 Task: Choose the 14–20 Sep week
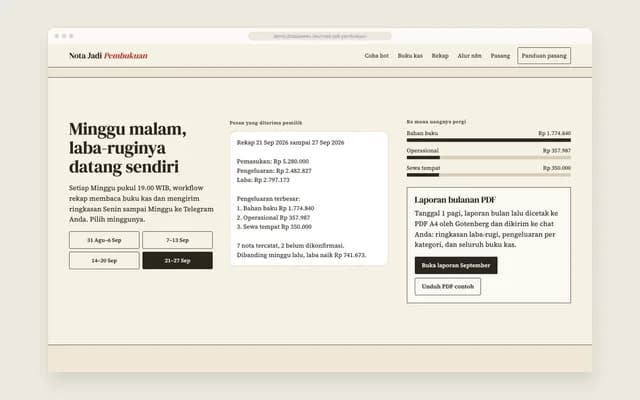point(104,260)
